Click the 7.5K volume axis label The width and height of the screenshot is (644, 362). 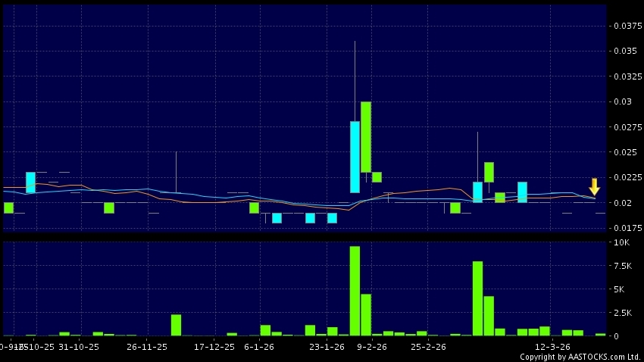(624, 267)
